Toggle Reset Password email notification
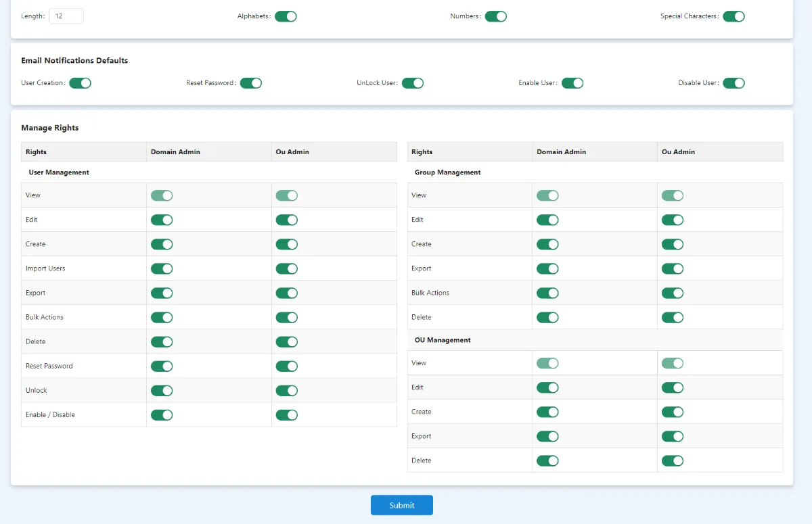The width and height of the screenshot is (812, 524). [x=250, y=83]
